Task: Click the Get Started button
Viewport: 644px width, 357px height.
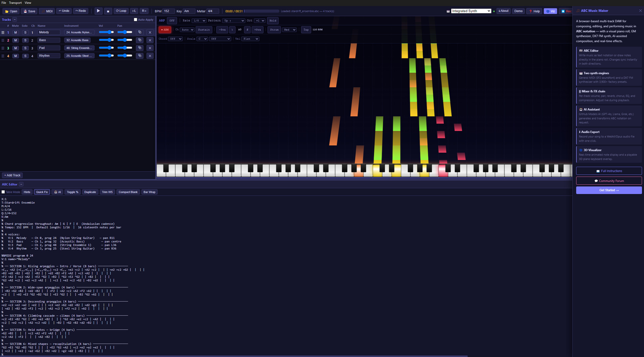Action: 609,190
